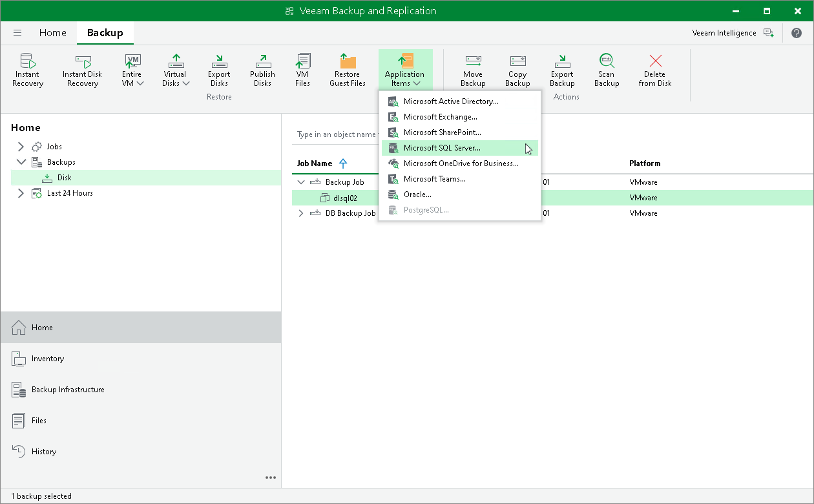Open the Backup Infrastructure view
The width and height of the screenshot is (814, 504).
coord(141,390)
